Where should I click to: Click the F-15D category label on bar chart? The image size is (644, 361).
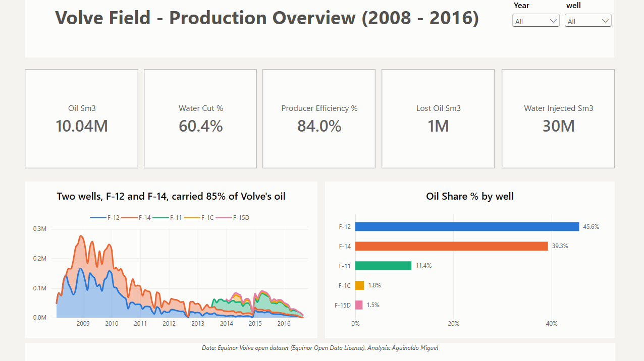pos(343,305)
